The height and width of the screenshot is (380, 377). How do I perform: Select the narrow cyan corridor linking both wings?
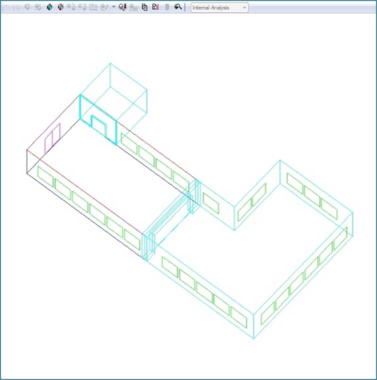pyautogui.click(x=171, y=220)
